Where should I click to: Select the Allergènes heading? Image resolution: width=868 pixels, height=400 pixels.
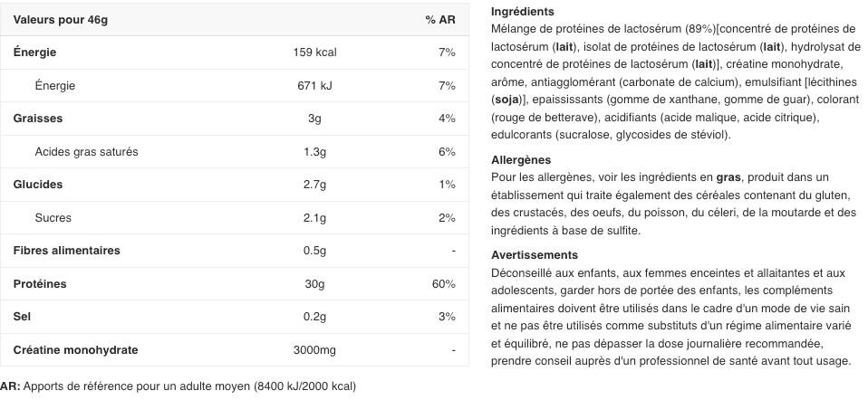click(521, 160)
